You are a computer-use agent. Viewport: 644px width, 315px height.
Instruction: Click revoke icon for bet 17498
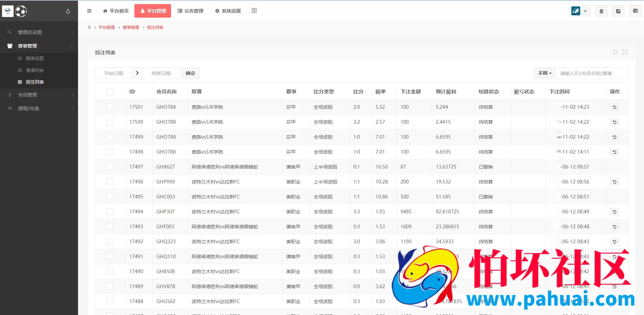coord(614,152)
